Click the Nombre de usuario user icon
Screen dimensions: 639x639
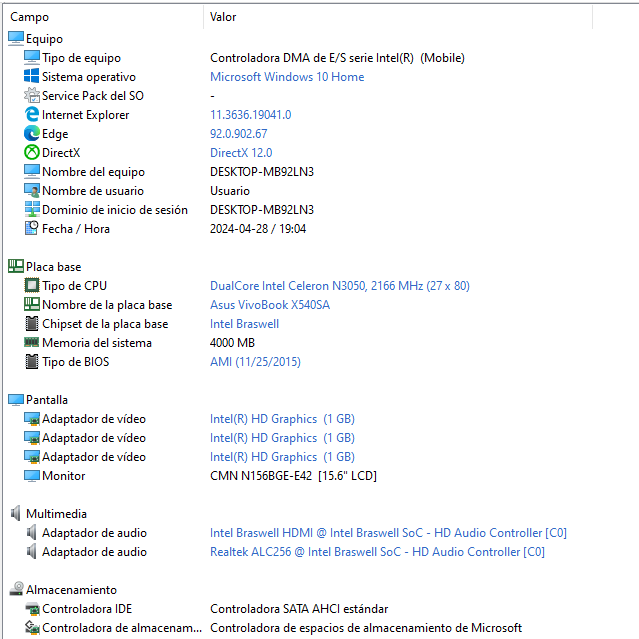tap(32, 190)
